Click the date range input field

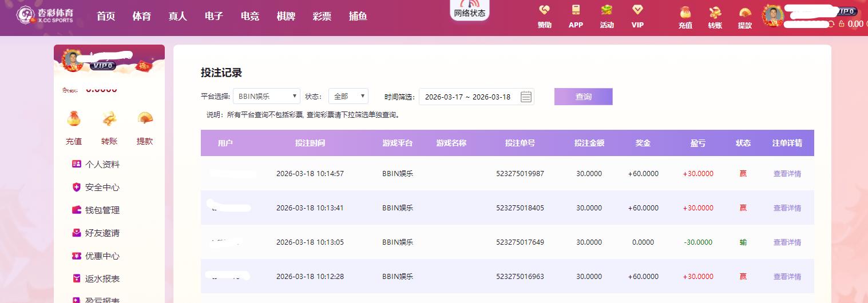[x=468, y=97]
